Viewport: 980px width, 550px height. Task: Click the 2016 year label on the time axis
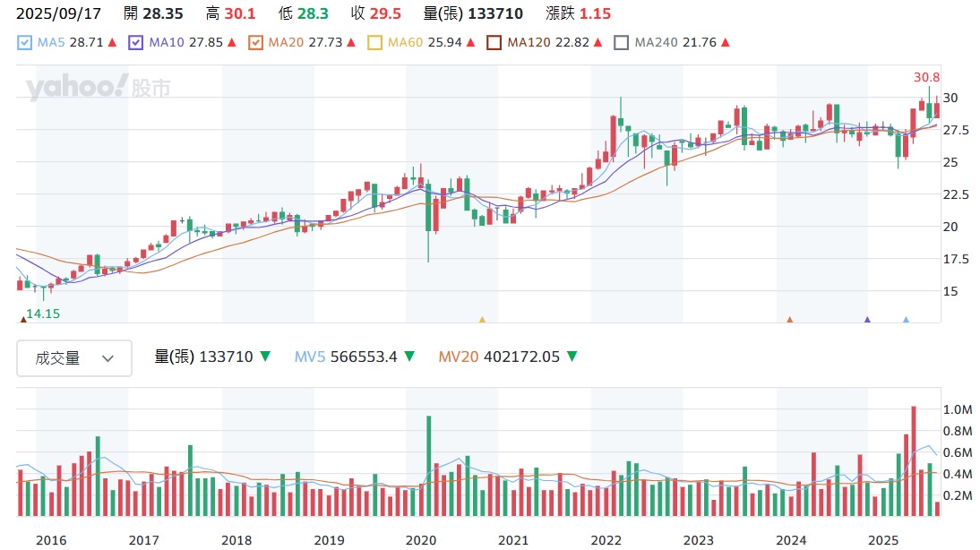(x=51, y=539)
